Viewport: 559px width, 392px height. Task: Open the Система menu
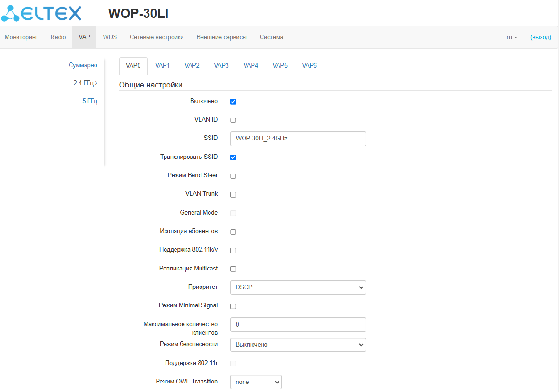point(271,37)
